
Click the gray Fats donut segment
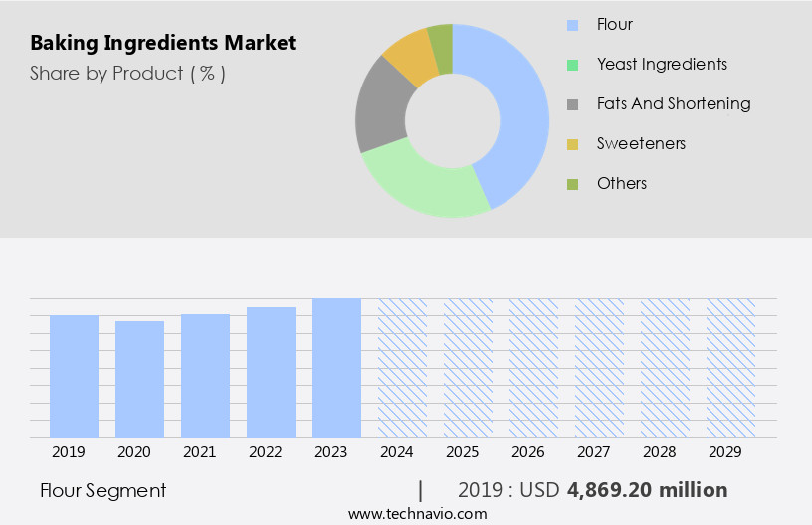pyautogui.click(x=382, y=107)
